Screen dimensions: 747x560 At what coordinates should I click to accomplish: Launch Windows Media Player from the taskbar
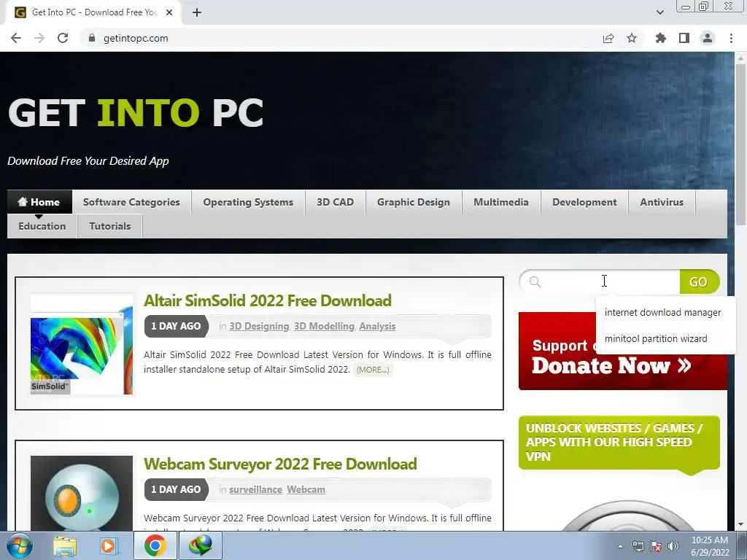tap(109, 545)
